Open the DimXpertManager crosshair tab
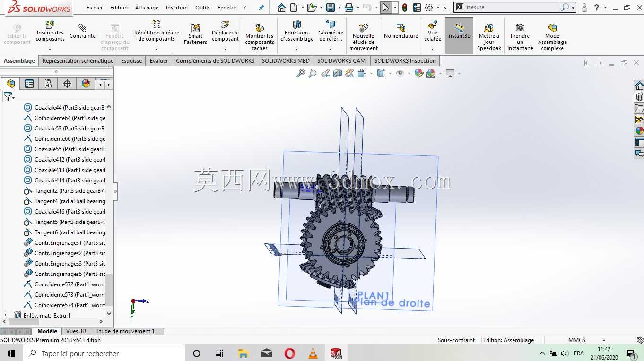 tap(67, 84)
